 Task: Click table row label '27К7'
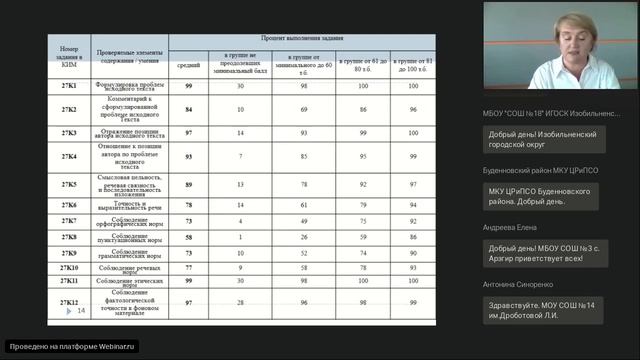click(x=69, y=221)
